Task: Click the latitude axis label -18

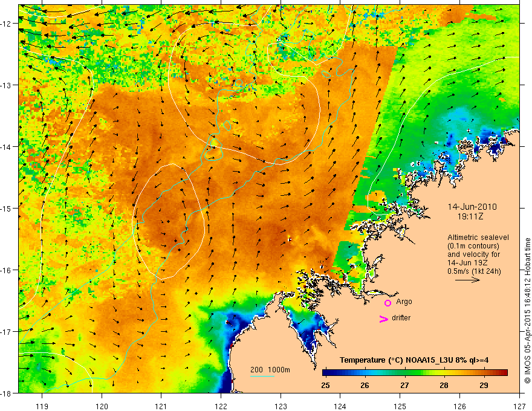Action: coord(6,393)
